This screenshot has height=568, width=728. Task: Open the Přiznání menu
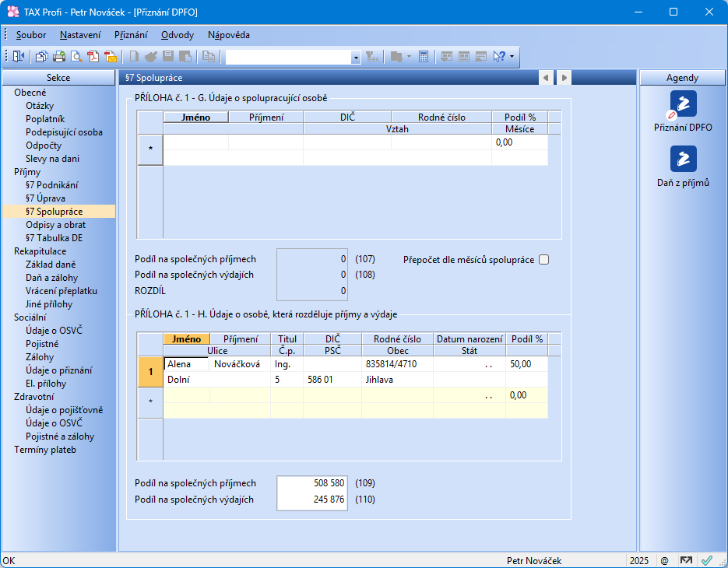[131, 35]
